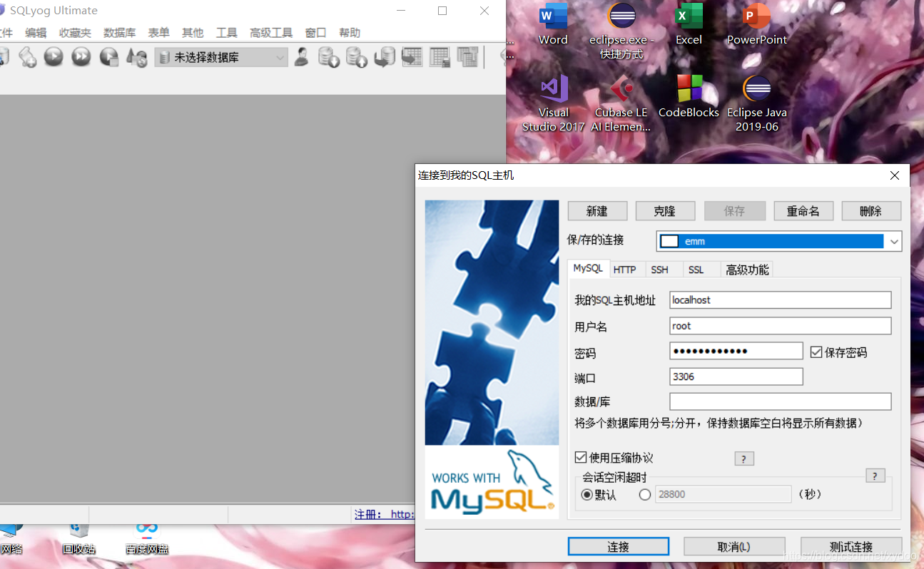Screen dimensions: 924x569
Task: Open the 高级工具 menu
Action: coord(271,33)
